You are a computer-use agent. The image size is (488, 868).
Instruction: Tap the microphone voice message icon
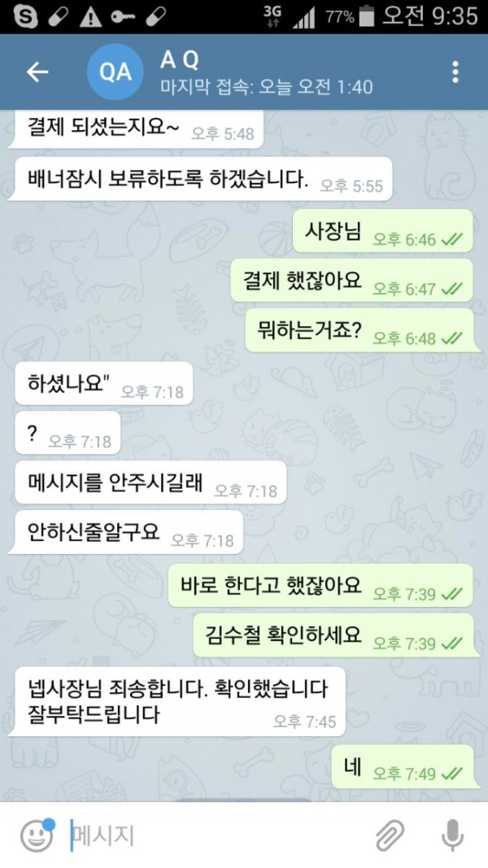(x=452, y=835)
